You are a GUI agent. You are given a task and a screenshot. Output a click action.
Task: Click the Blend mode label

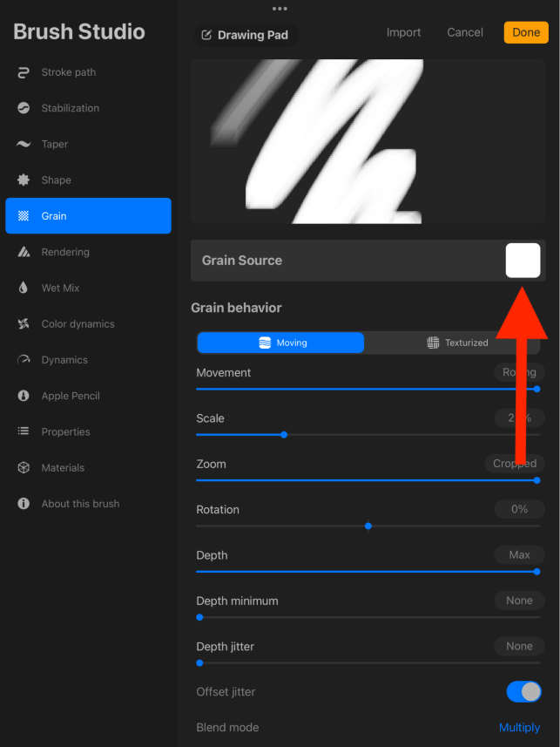tap(227, 728)
